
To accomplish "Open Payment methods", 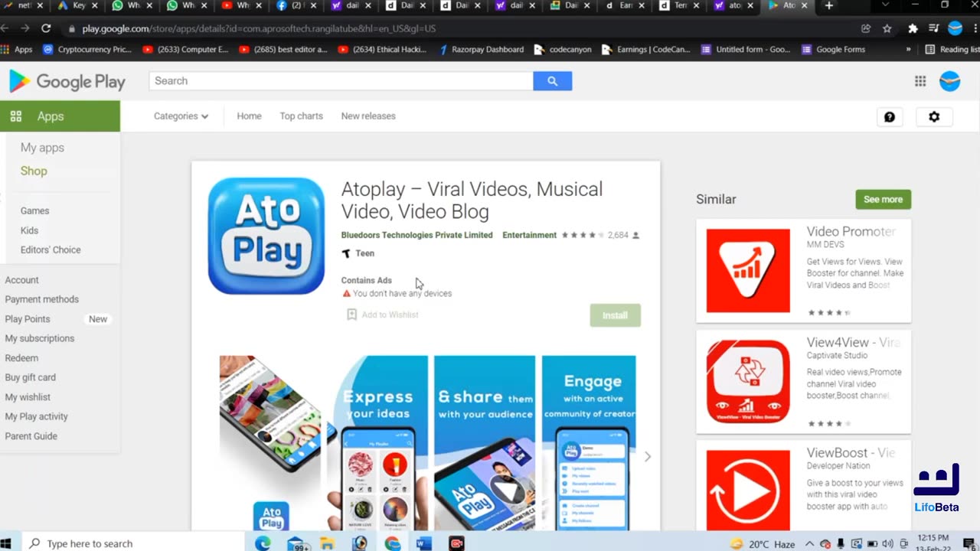I will tap(42, 299).
